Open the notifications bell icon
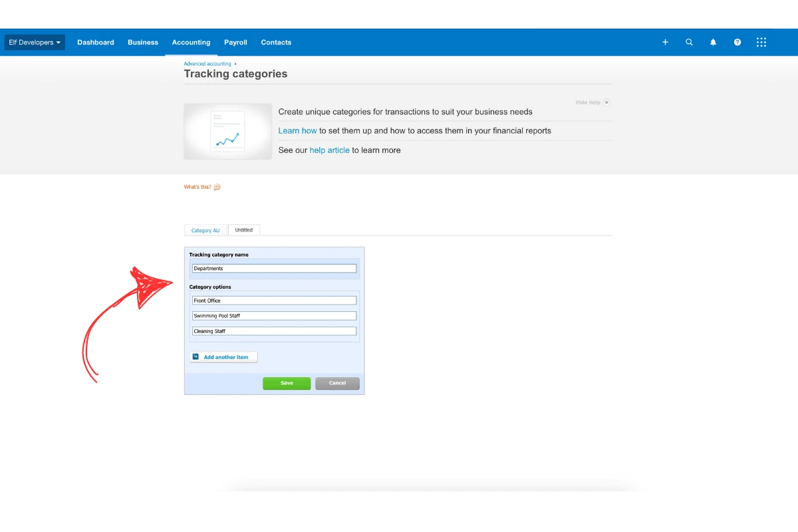Screen dimensions: 798x532 [713, 42]
